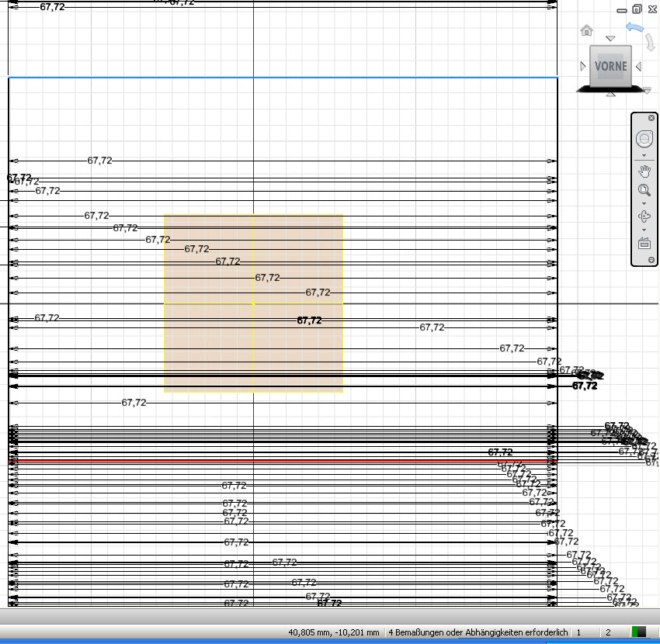This screenshot has height=644, width=660.
Task: Rotate view counterclockwise with the blue arrow
Action: [x=636, y=27]
